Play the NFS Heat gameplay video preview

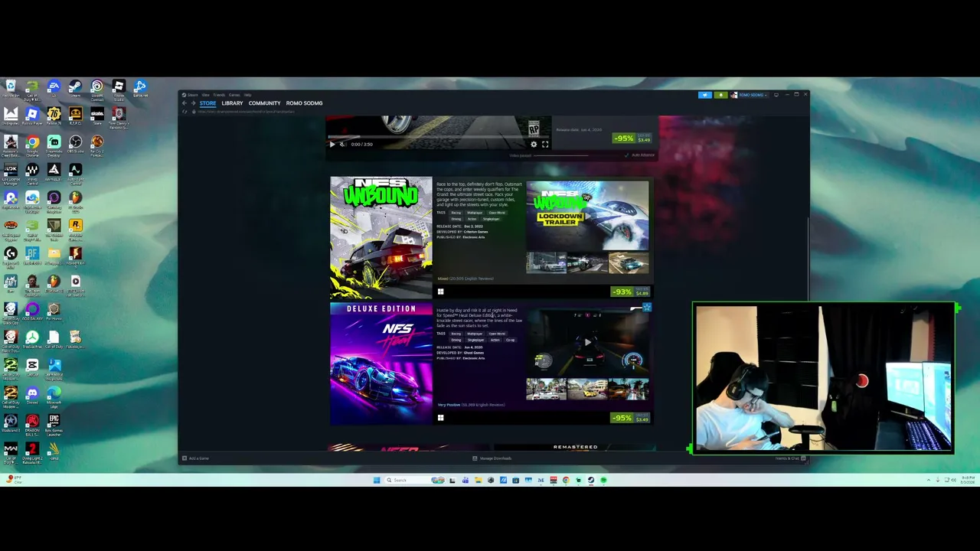tap(587, 342)
